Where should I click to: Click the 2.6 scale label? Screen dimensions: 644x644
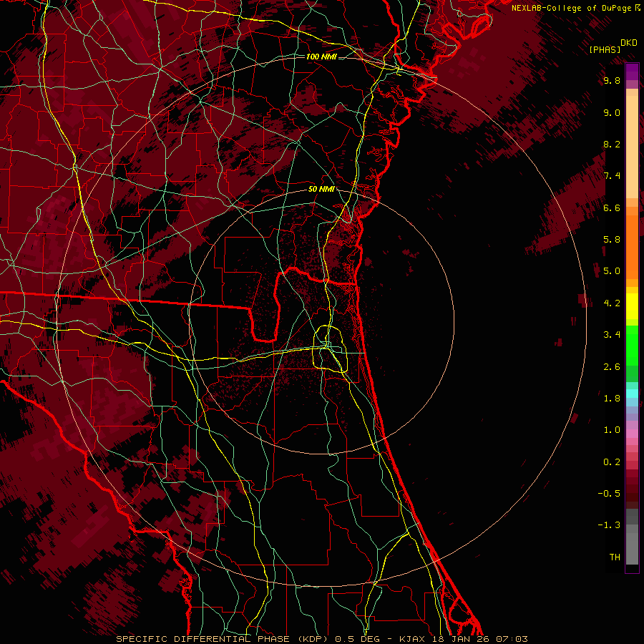pyautogui.click(x=612, y=367)
